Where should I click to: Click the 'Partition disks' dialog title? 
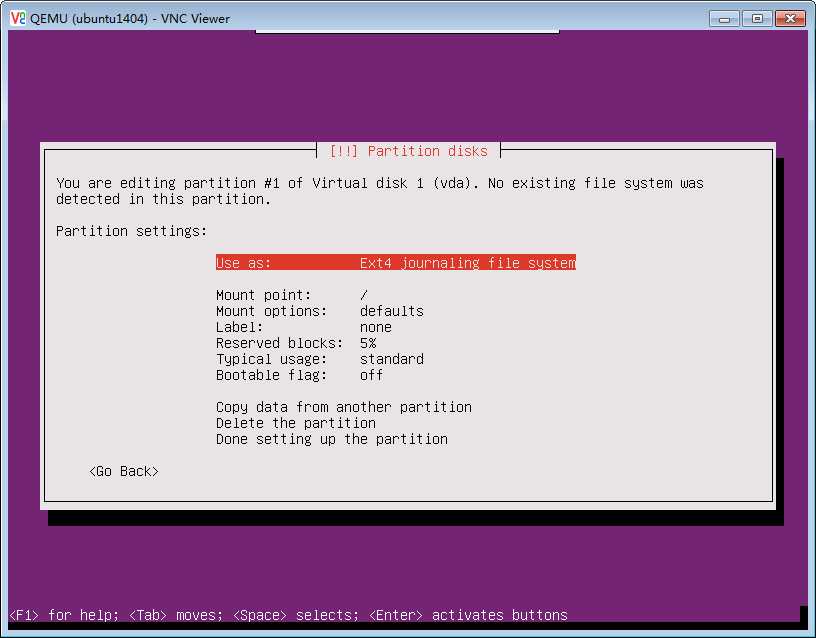(x=409, y=151)
